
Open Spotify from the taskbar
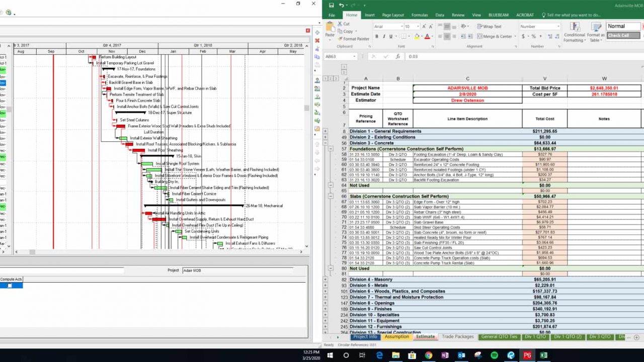tap(494, 355)
